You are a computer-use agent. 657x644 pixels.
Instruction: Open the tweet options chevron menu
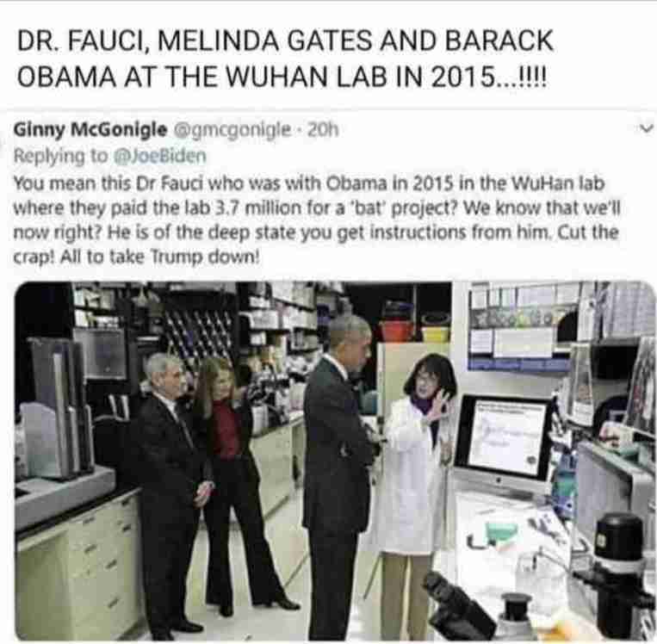pos(647,128)
